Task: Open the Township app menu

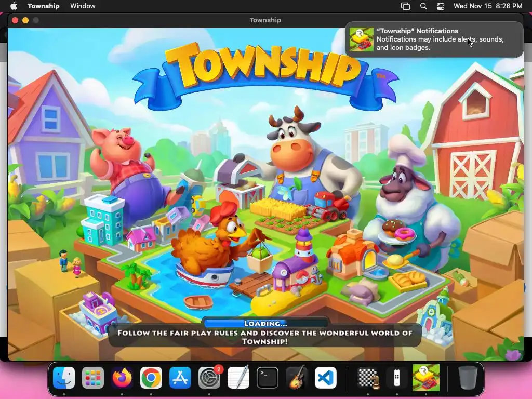Action: pos(44,6)
